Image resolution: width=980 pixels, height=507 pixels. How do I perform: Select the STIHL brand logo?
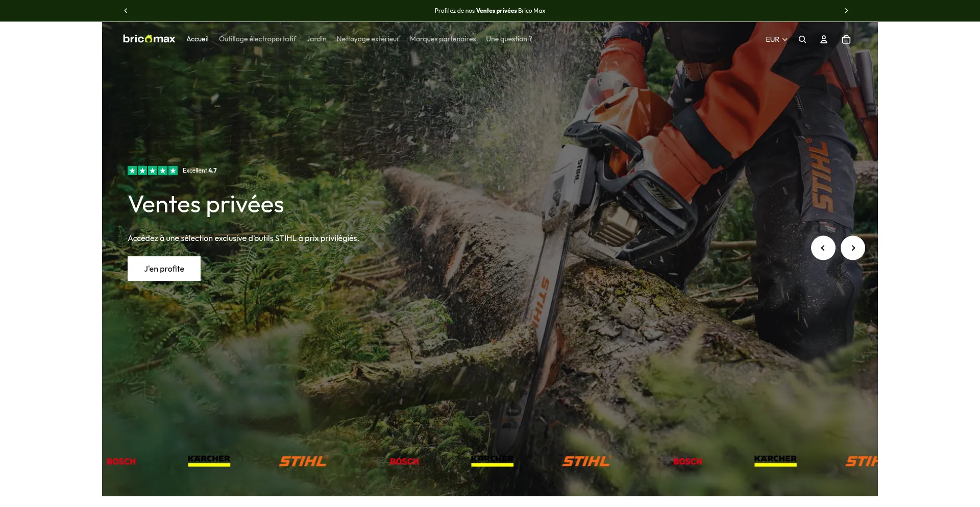point(303,461)
